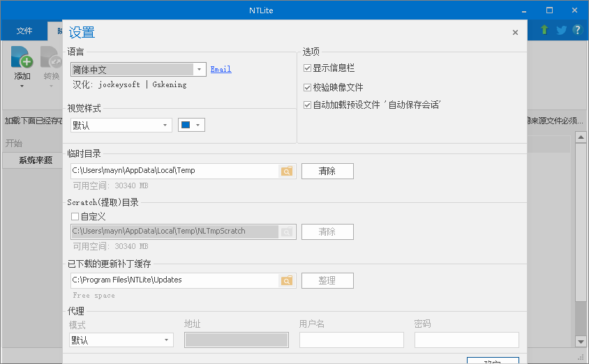The height and width of the screenshot is (364, 589).
Task: Browse folder for 临时目录 temp path
Action: [x=287, y=171]
